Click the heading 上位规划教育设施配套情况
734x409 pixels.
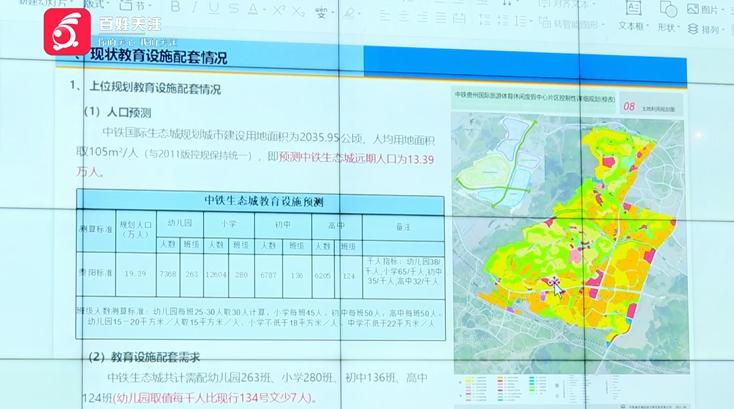coord(155,88)
